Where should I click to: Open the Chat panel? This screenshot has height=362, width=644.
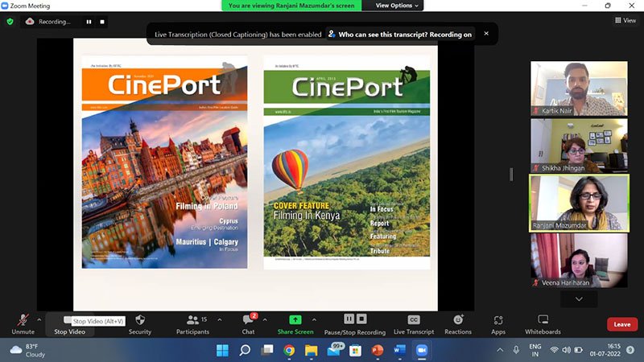click(248, 324)
